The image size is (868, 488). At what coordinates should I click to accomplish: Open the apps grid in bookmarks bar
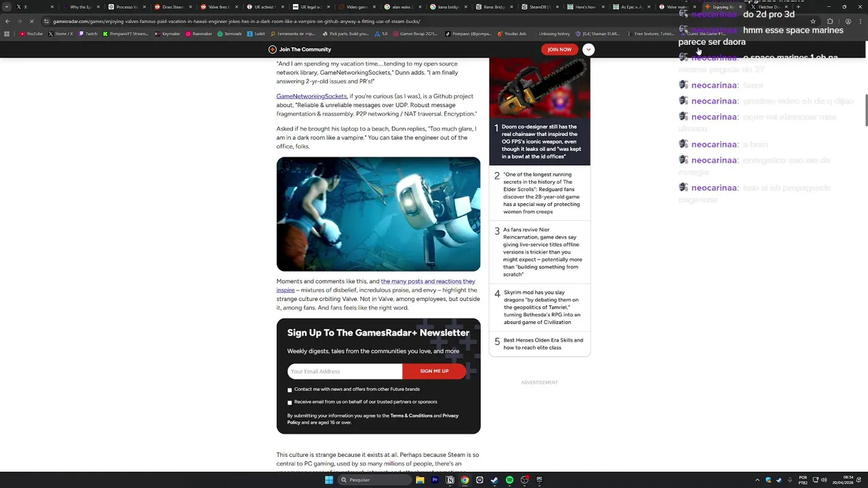tap(7, 34)
